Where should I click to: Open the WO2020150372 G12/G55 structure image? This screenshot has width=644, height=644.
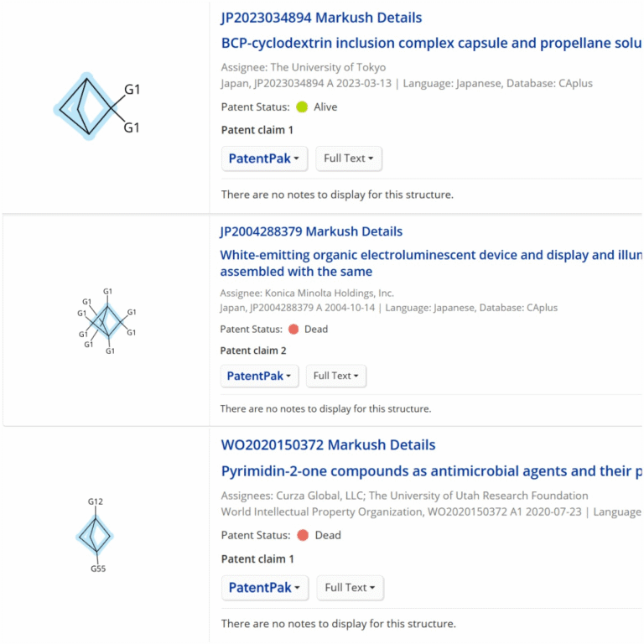(x=95, y=535)
